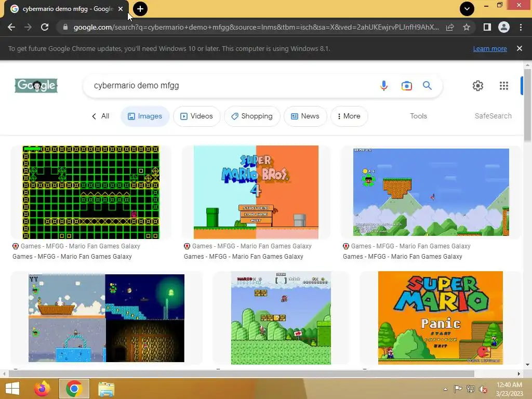Open Google quick settings gear
Viewport: 532px width, 399px height.
coord(478,86)
